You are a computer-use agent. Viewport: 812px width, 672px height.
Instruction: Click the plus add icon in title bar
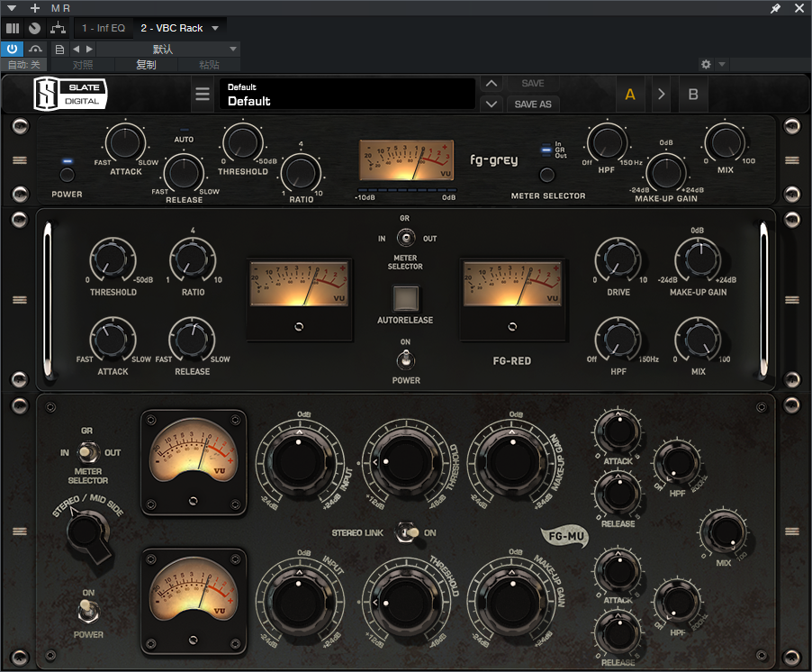click(x=35, y=8)
